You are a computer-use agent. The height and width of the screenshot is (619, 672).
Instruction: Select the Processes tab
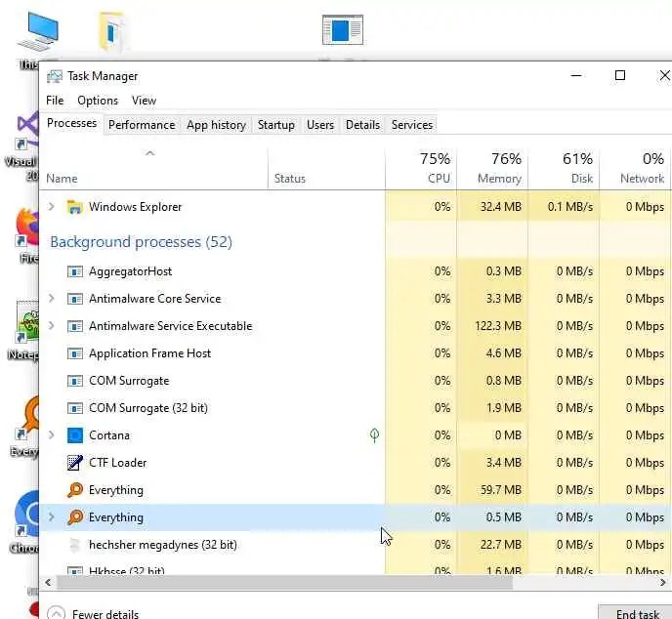click(72, 123)
